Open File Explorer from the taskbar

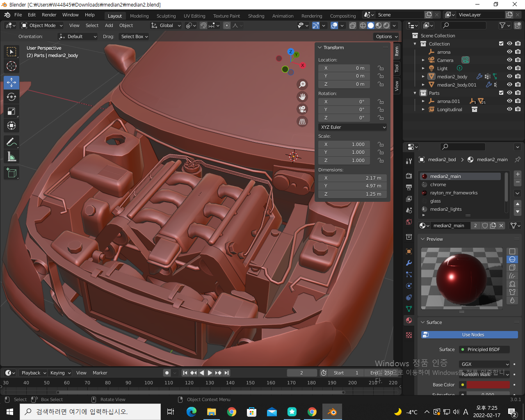pyautogui.click(x=212, y=412)
